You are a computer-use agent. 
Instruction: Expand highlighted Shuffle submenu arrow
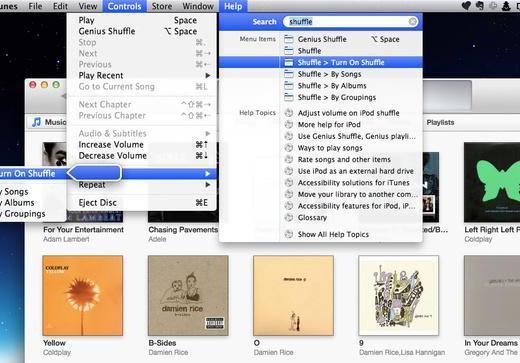(x=208, y=174)
